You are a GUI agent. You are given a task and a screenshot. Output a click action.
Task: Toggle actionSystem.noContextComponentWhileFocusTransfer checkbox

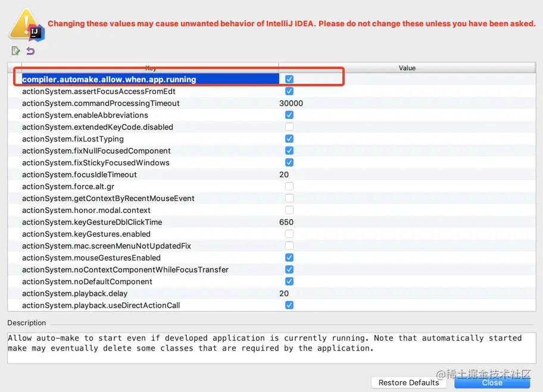coord(289,269)
